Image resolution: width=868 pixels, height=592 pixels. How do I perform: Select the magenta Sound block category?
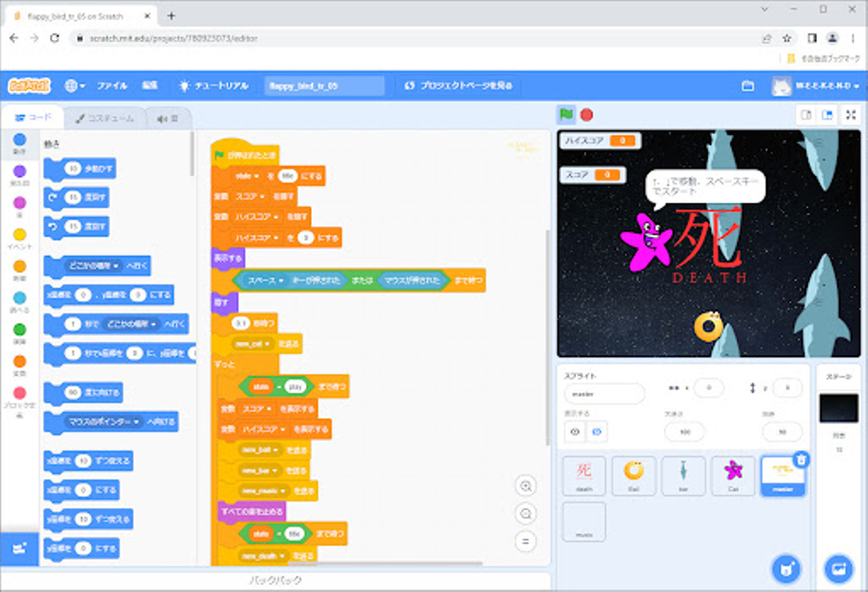pos(20,207)
